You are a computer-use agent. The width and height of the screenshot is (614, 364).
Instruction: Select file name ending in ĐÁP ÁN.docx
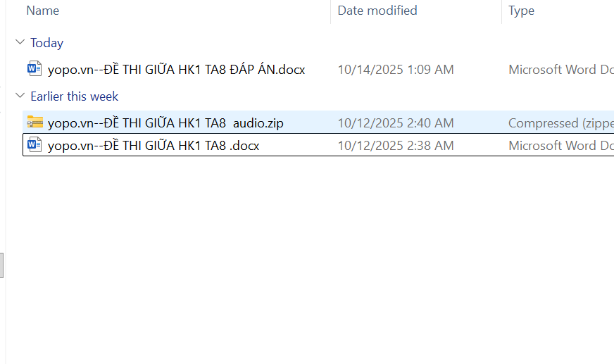coord(176,70)
